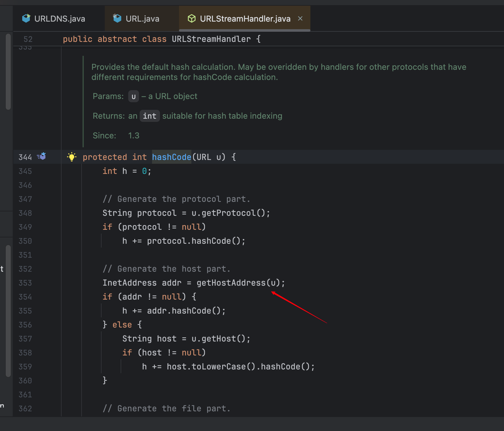Screen dimensions: 504x431
Task: Click the comment 'Generate the host part.'
Action: [x=167, y=269]
